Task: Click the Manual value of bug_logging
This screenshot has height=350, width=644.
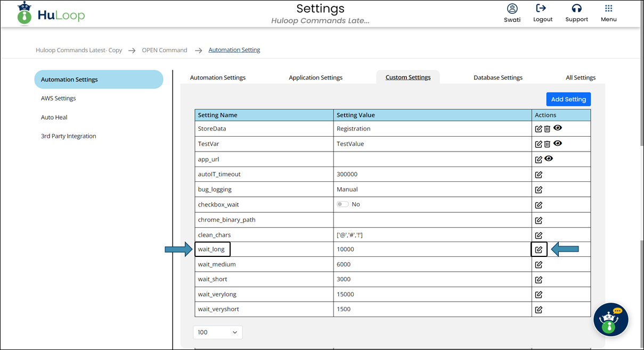Action: click(x=347, y=189)
